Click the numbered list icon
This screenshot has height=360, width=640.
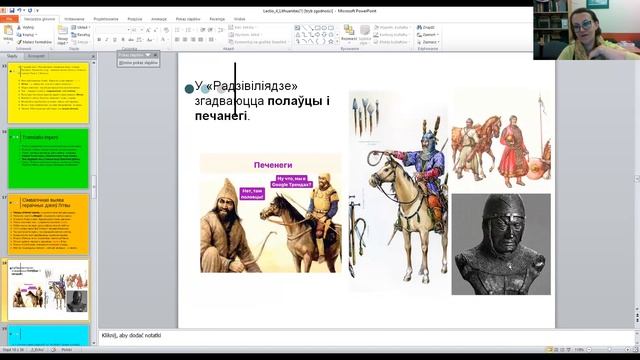[189, 30]
